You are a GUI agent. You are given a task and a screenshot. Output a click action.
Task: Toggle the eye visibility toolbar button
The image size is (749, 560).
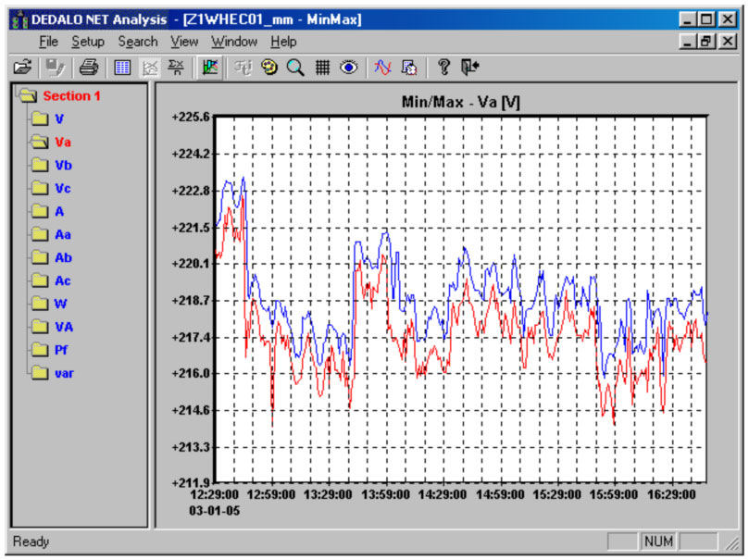pos(349,67)
